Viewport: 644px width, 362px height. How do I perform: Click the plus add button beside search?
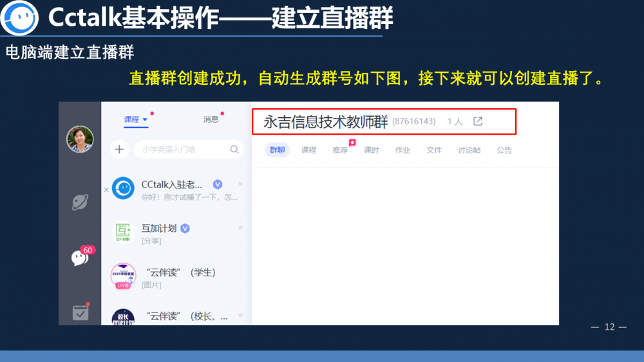tap(119, 149)
